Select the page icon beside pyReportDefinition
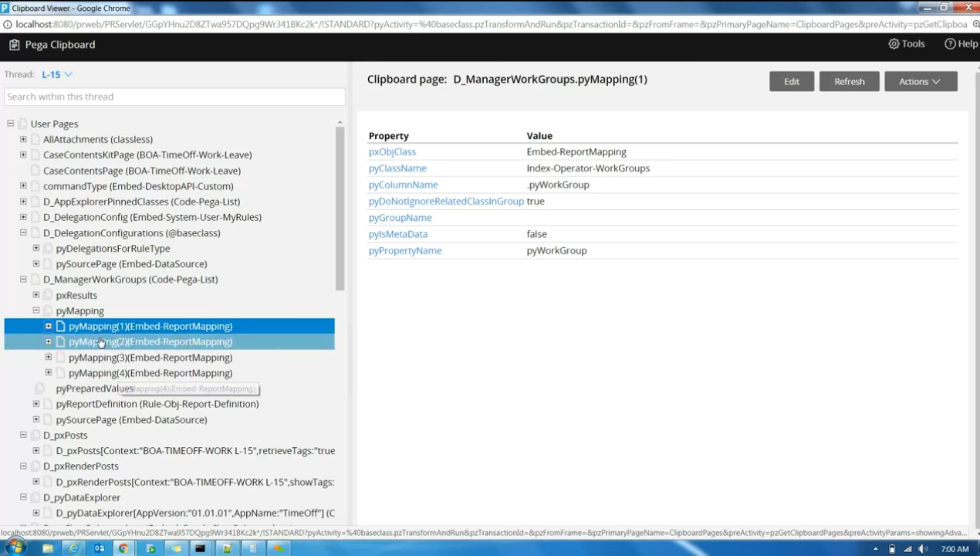The width and height of the screenshot is (980, 556). [x=47, y=403]
